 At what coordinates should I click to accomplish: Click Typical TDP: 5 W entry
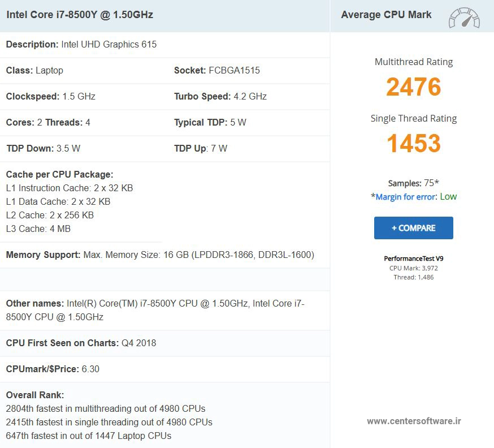click(210, 122)
